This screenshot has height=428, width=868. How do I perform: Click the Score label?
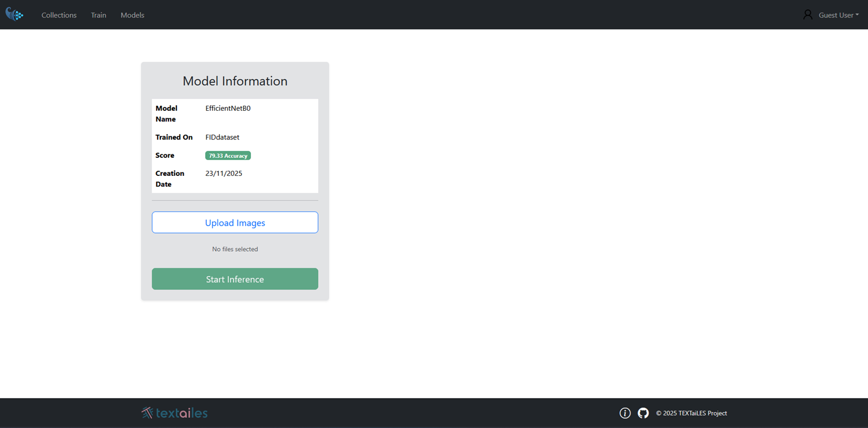(165, 155)
